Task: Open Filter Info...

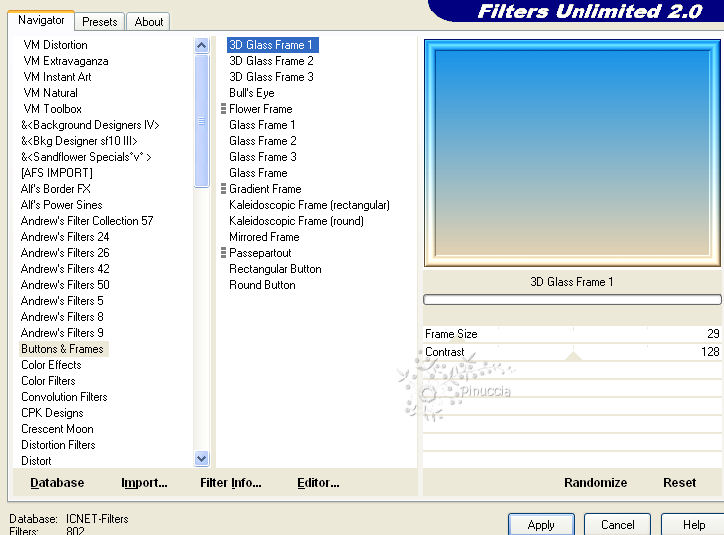Action: click(x=230, y=483)
